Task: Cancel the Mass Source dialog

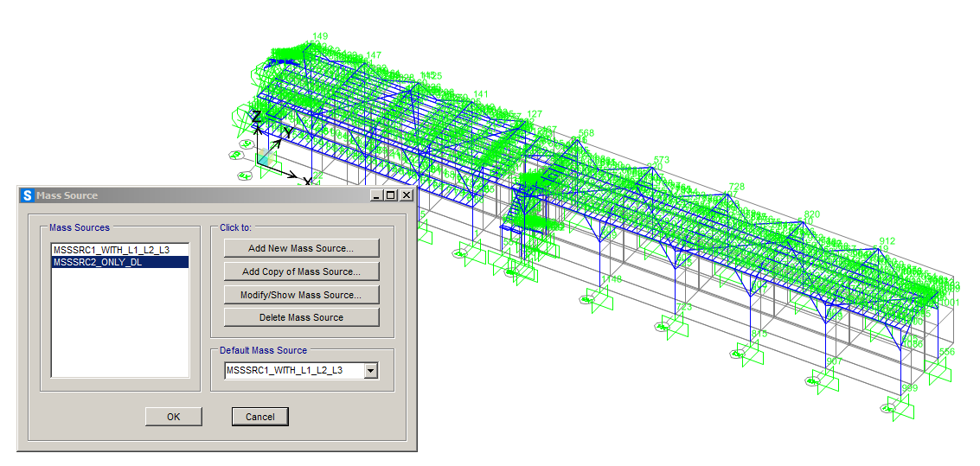Action: tap(259, 417)
